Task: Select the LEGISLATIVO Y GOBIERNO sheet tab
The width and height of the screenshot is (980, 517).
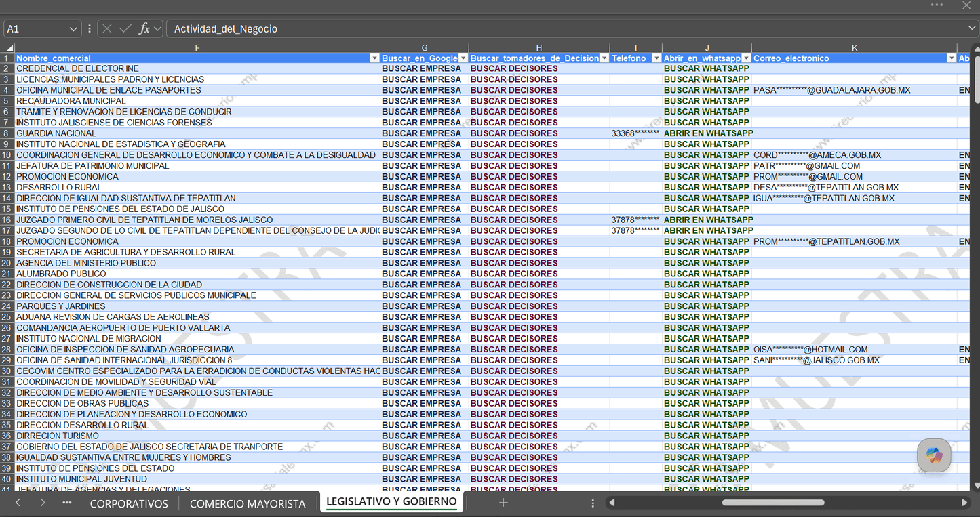Action: (x=391, y=502)
